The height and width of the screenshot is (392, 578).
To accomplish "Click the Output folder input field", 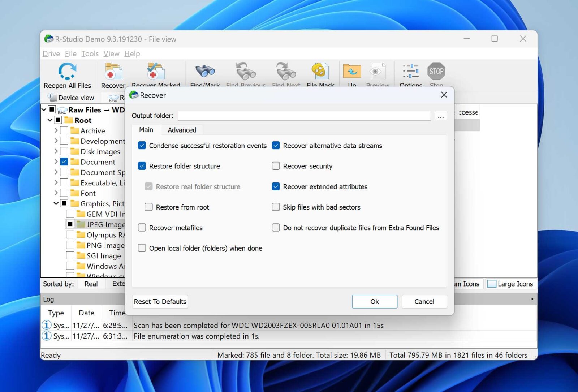I will 303,115.
